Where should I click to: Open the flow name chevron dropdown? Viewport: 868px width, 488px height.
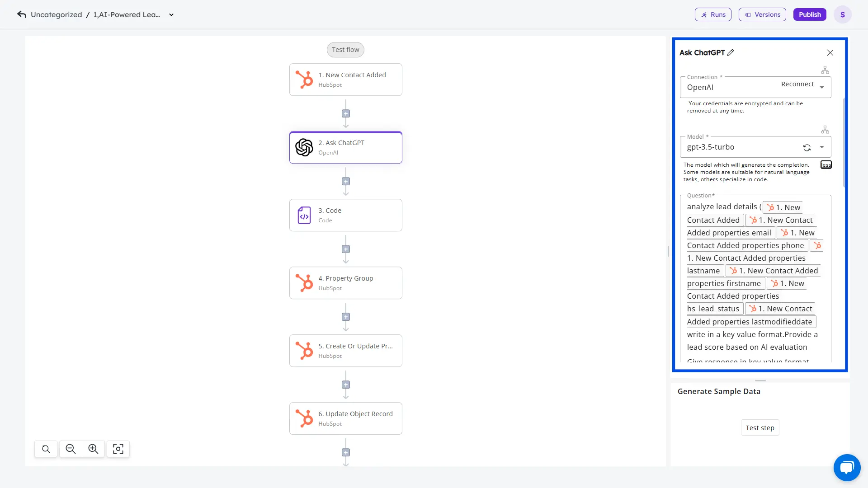(x=171, y=14)
